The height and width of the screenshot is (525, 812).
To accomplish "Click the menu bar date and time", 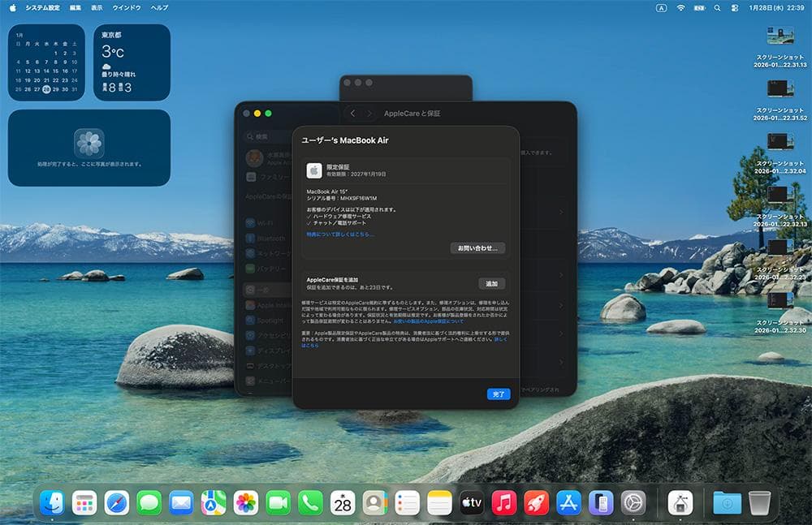I will pyautogui.click(x=776, y=7).
